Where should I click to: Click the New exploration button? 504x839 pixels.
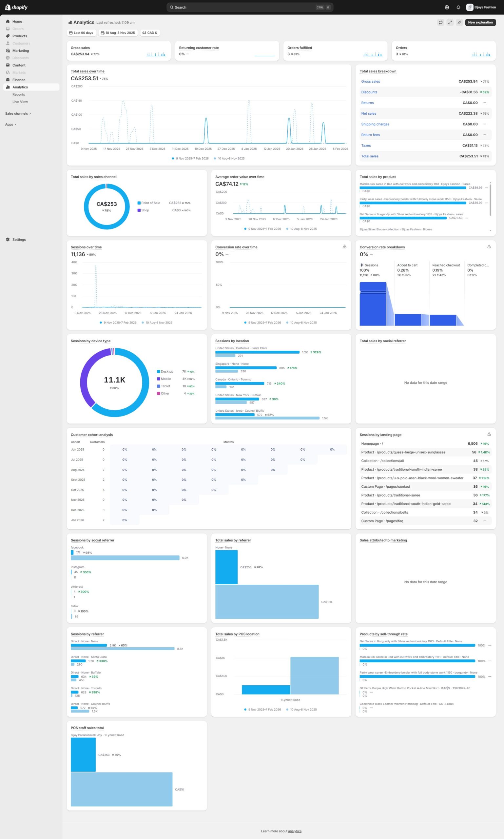(480, 22)
